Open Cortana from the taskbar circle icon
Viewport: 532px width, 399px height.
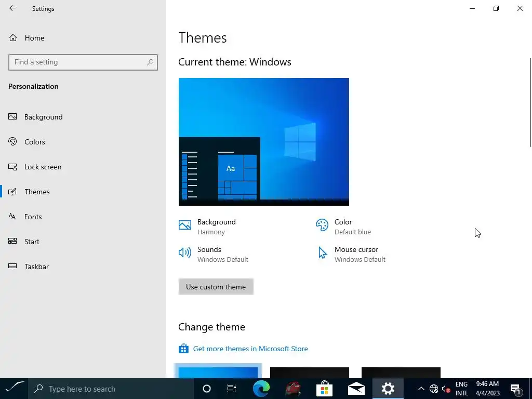click(206, 389)
